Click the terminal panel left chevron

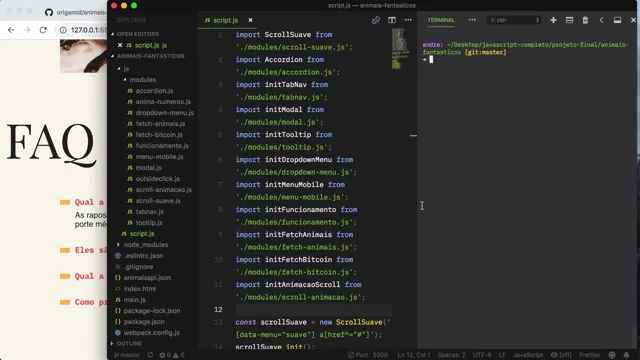coord(601,20)
